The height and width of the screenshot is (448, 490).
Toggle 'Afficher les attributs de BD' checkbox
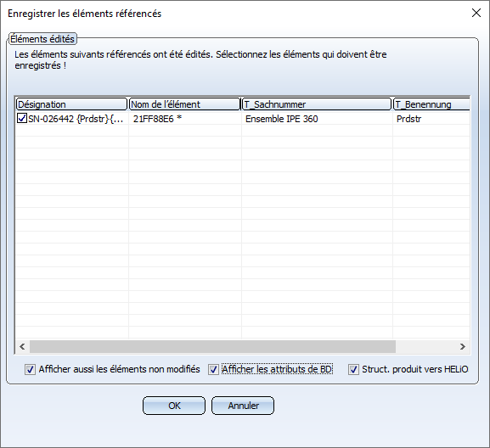pos(213,370)
